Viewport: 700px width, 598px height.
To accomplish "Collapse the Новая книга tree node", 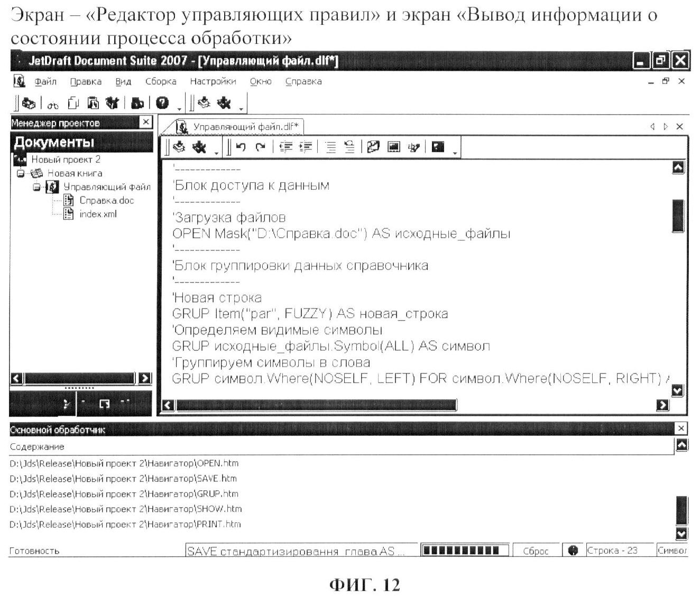I will click(x=21, y=173).
